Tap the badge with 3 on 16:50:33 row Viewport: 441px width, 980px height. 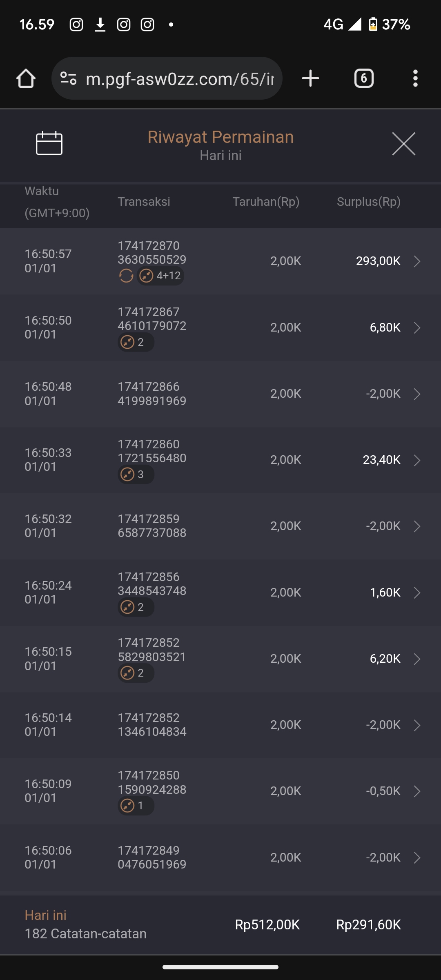coord(136,474)
